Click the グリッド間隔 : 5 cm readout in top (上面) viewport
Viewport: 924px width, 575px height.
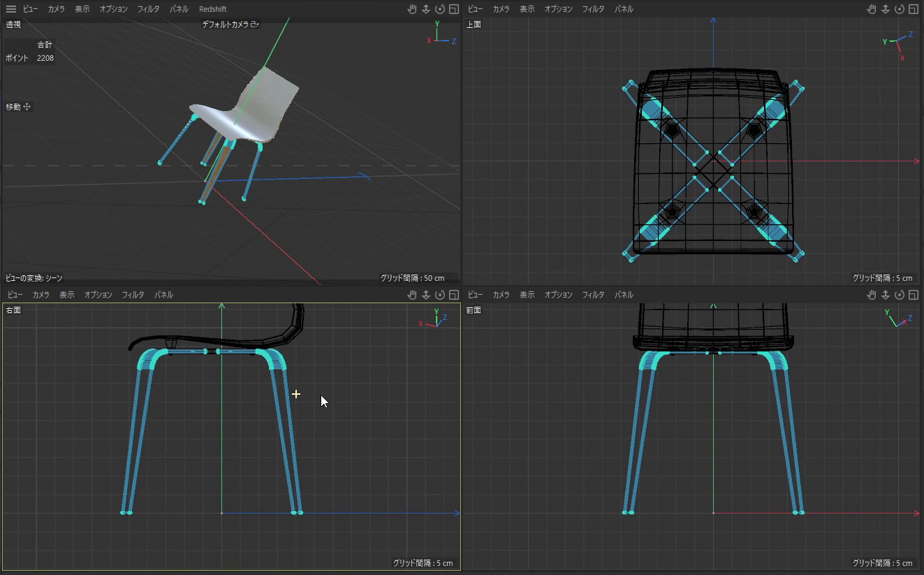click(x=882, y=278)
